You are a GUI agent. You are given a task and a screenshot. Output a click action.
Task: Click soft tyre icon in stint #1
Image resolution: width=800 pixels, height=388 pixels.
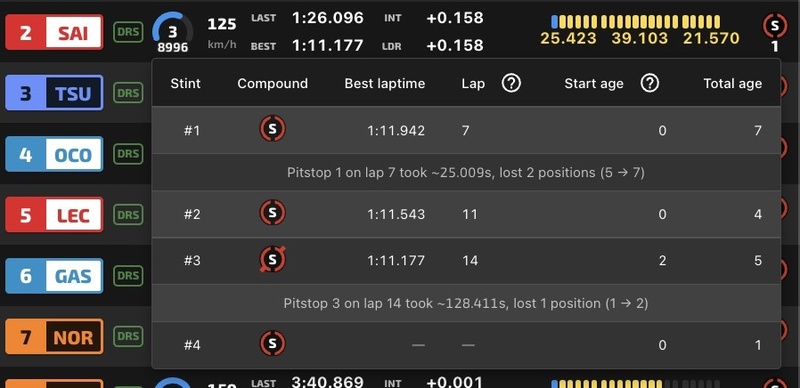coord(272,129)
